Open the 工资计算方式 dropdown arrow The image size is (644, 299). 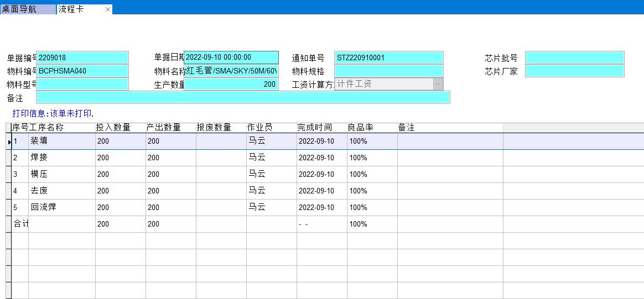(438, 84)
